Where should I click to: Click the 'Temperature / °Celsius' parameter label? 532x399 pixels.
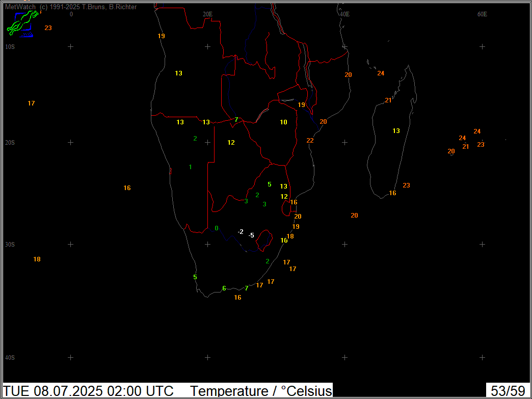coord(260,391)
